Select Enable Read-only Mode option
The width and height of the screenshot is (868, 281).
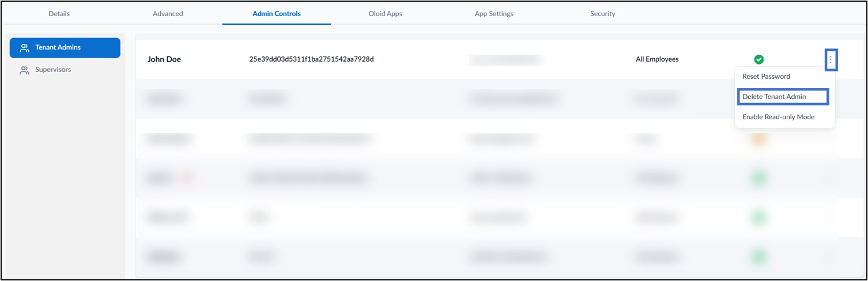coord(778,117)
